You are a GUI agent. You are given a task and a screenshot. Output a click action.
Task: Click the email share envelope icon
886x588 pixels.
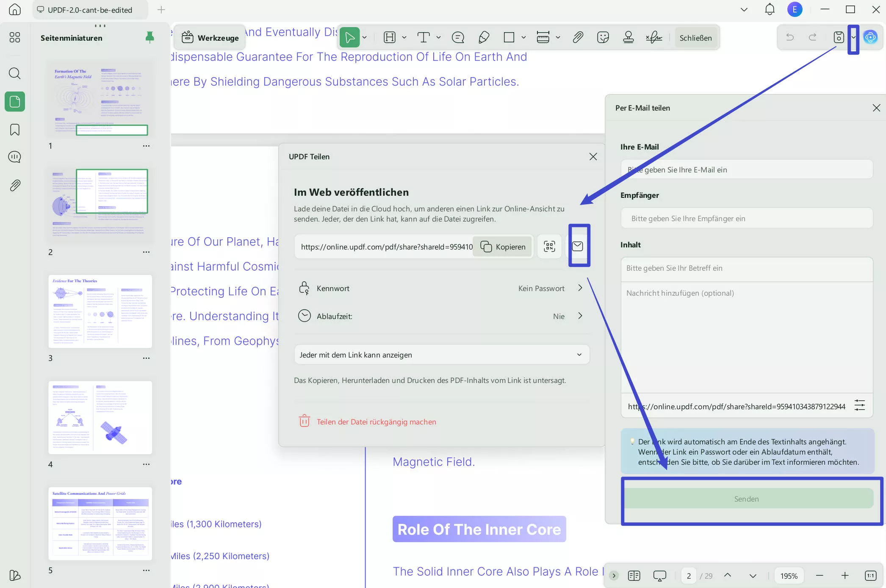coord(578,246)
